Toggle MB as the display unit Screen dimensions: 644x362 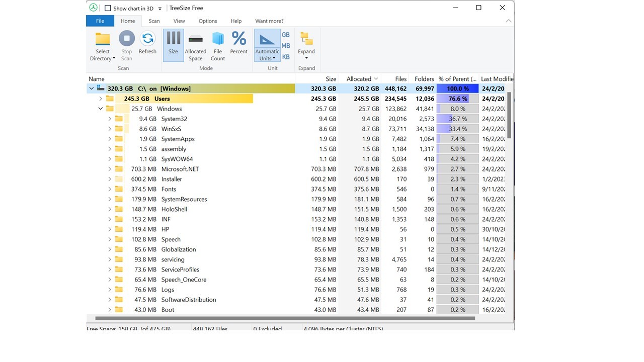pyautogui.click(x=286, y=45)
